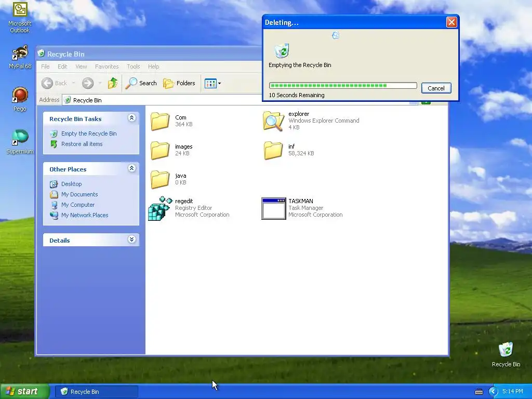The width and height of the screenshot is (532, 399).
Task: Select the Pego desktop shortcut
Action: coord(20,99)
